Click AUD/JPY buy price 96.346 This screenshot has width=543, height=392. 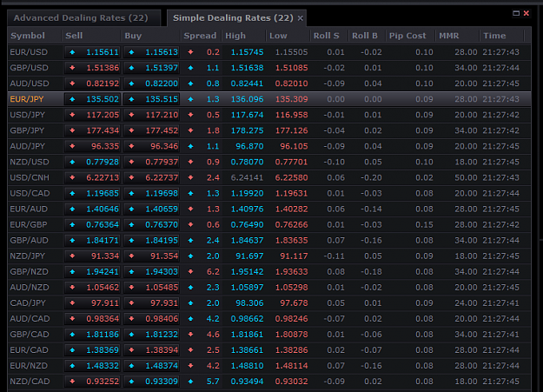click(x=151, y=146)
